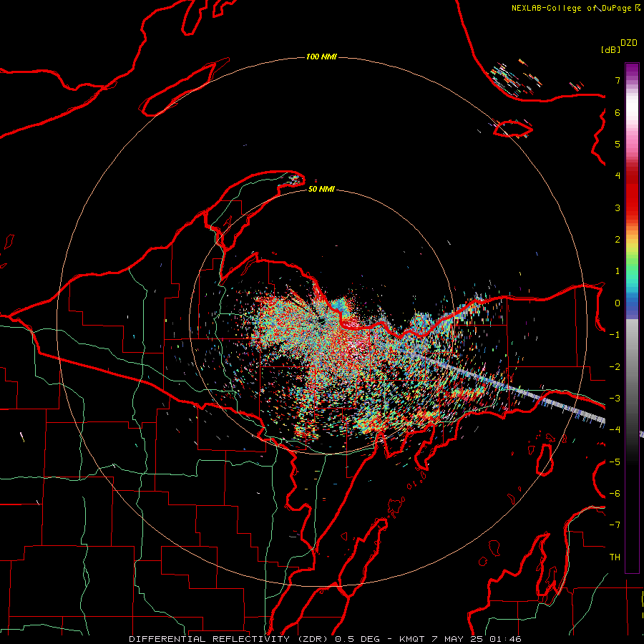Click the -3 dB value on color scale
The width and height of the screenshot is (644, 644).
615,399
